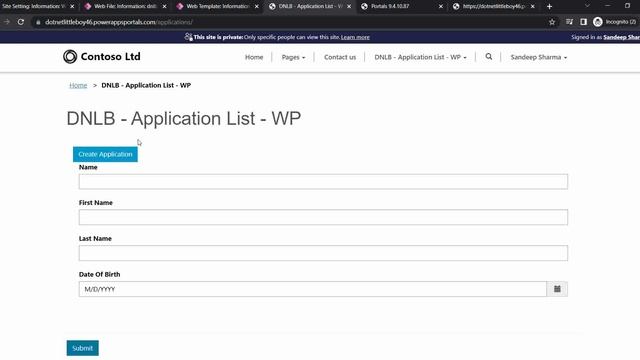The width and height of the screenshot is (640, 360).
Task: Open the browser side panel icon
Action: tap(583, 22)
